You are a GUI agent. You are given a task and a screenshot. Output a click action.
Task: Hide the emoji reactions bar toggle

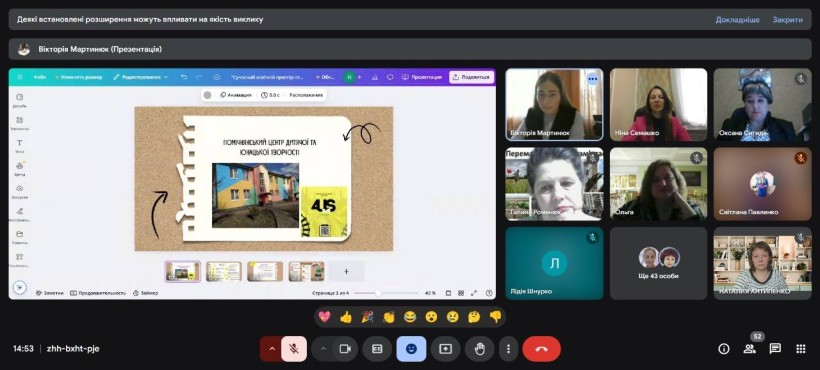pos(411,349)
